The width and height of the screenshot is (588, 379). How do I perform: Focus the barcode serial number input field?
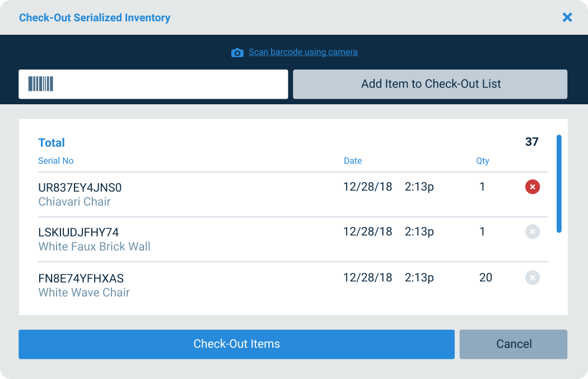click(168, 84)
